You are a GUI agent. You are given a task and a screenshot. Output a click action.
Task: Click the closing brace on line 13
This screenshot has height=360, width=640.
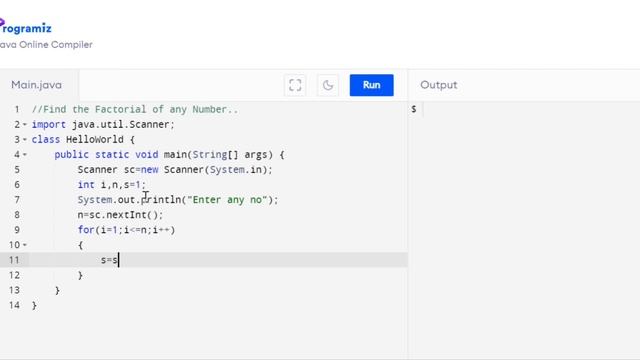(58, 290)
